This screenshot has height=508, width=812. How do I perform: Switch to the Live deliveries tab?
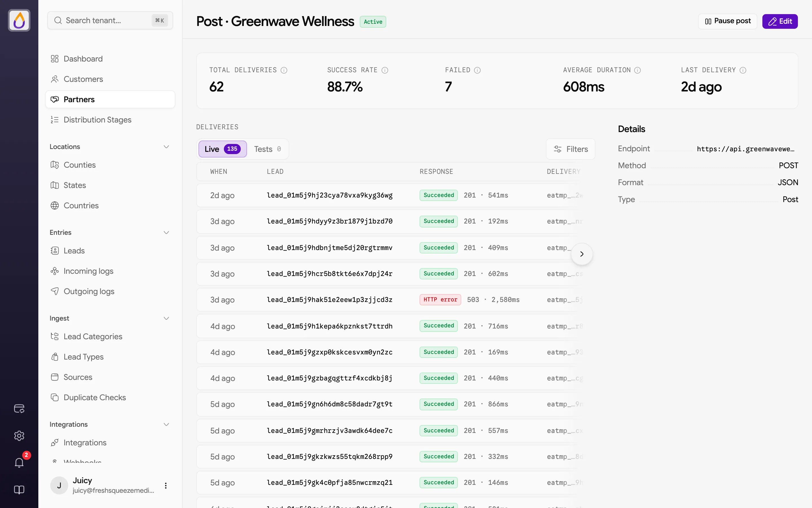(222, 149)
